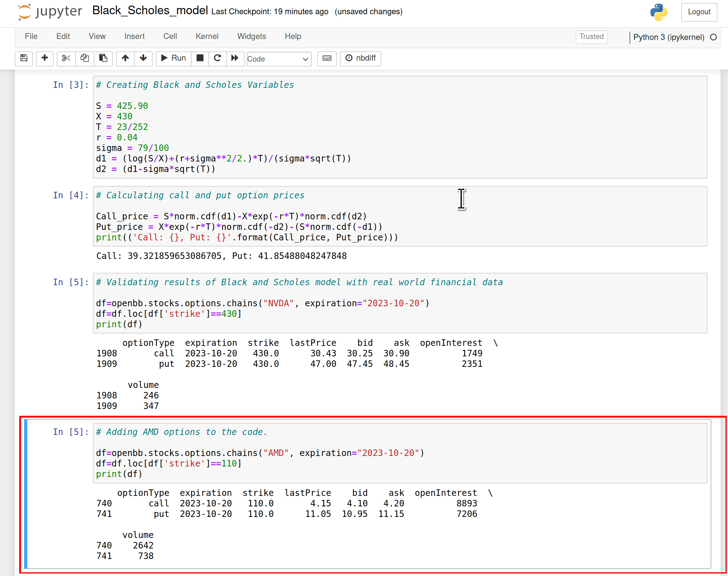Restart kernel and run all cells icon

click(235, 58)
